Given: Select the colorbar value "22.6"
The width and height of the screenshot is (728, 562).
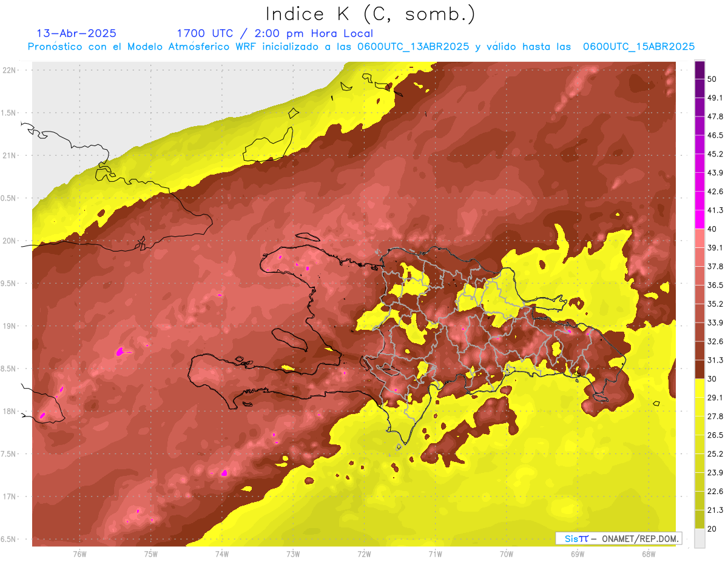Looking at the screenshot, I should pos(715,492).
